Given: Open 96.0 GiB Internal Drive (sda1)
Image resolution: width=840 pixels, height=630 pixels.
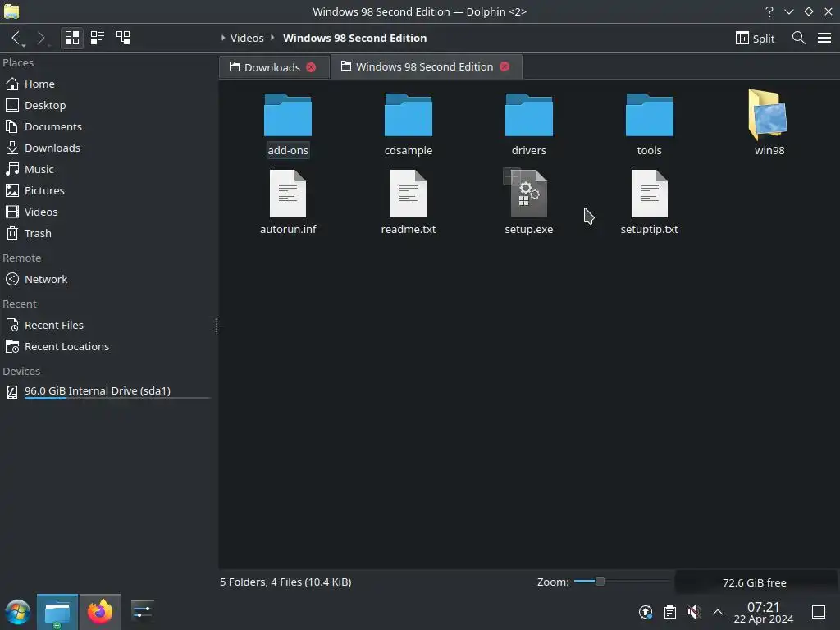Looking at the screenshot, I should 109,391.
